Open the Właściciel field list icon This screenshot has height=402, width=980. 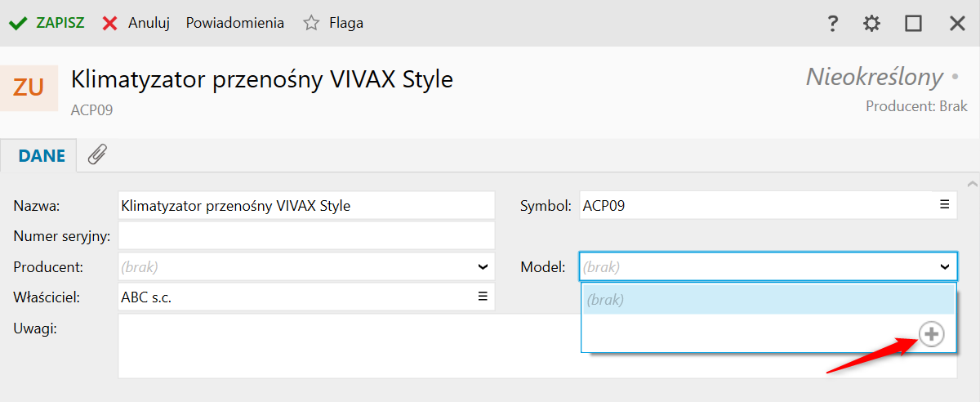483,297
